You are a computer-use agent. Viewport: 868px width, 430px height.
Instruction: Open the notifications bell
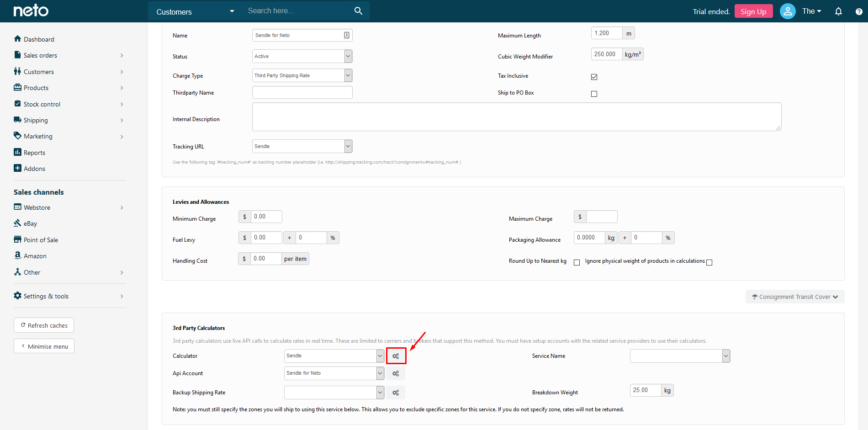838,11
